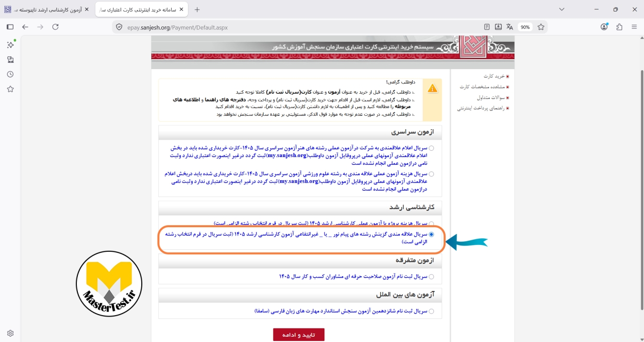This screenshot has width=644, height=342.
Task: Toggle Reader View in the address bar
Action: coord(487,27)
